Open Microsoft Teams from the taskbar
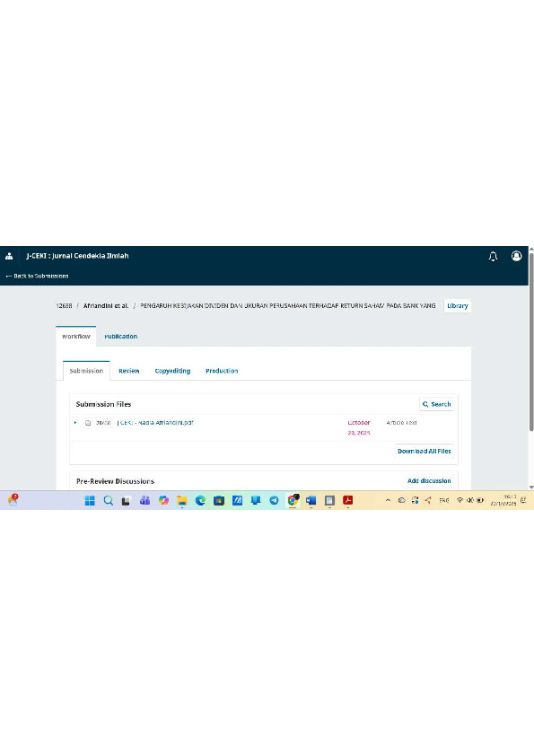This screenshot has width=534, height=756. pos(144,500)
